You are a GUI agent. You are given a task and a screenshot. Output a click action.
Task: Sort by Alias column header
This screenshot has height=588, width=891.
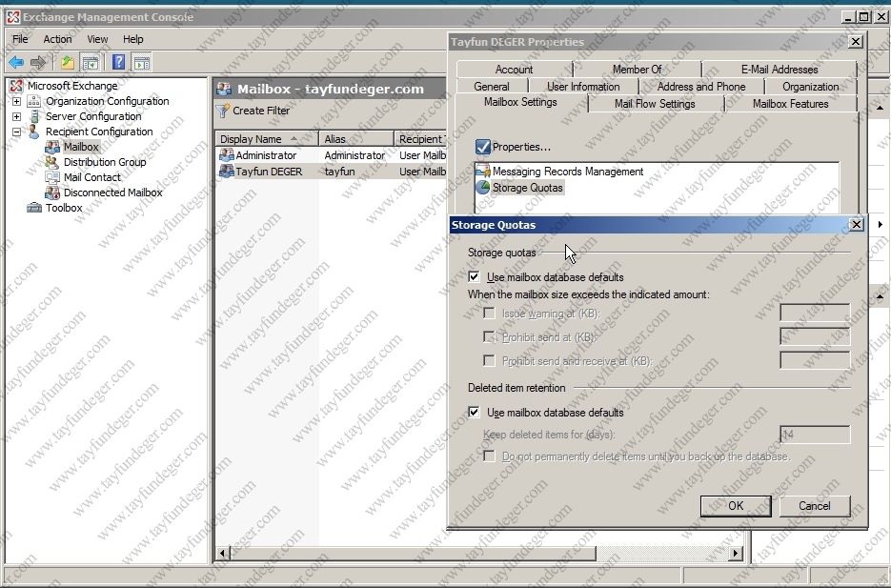click(356, 139)
